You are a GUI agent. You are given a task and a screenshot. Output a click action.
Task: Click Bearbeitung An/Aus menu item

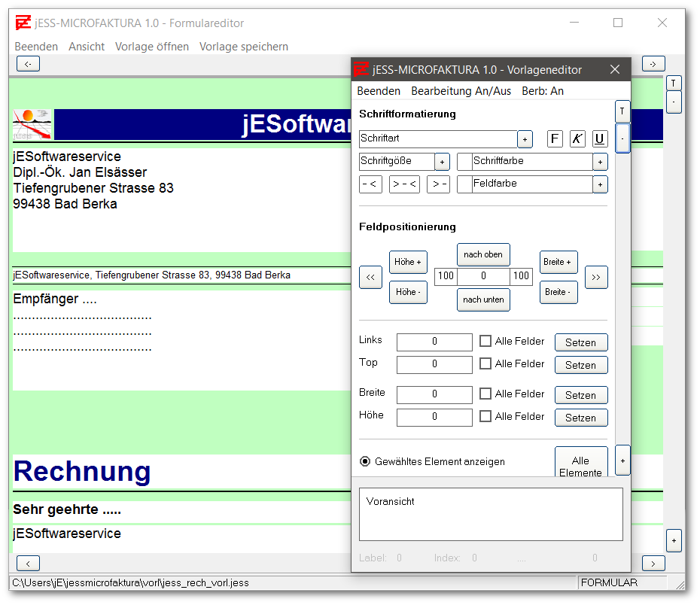coord(461,91)
